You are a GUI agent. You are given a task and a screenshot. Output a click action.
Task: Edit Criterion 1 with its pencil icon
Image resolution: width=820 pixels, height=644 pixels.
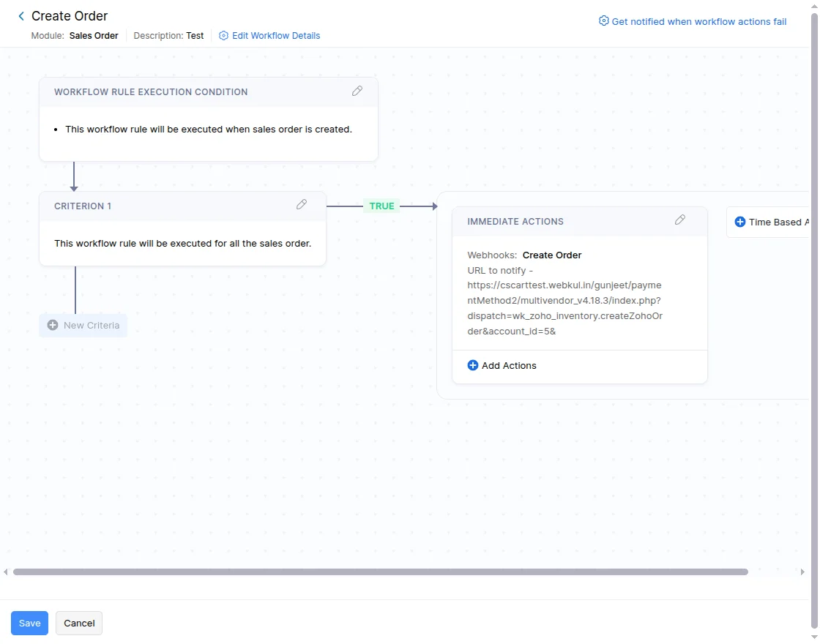pyautogui.click(x=302, y=204)
